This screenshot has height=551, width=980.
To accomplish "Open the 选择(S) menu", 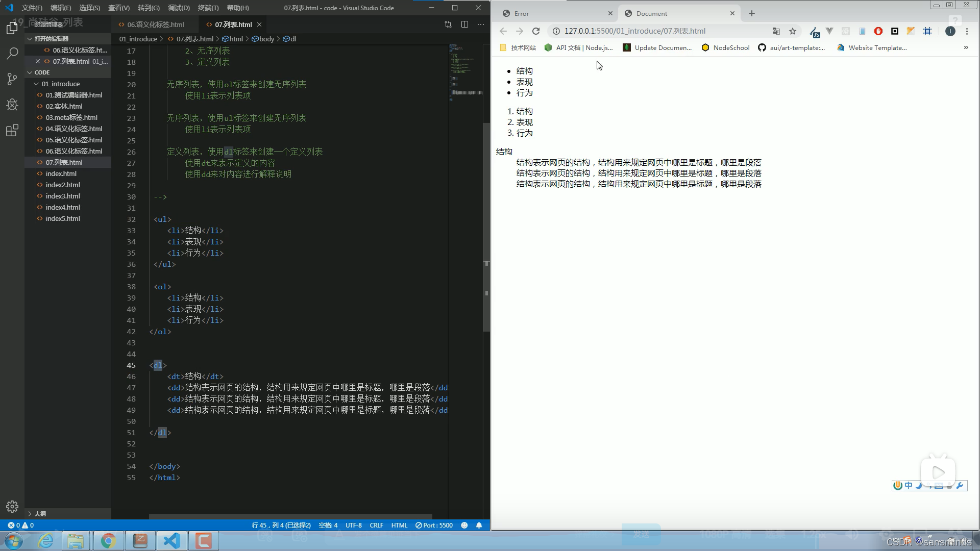I will [x=90, y=8].
